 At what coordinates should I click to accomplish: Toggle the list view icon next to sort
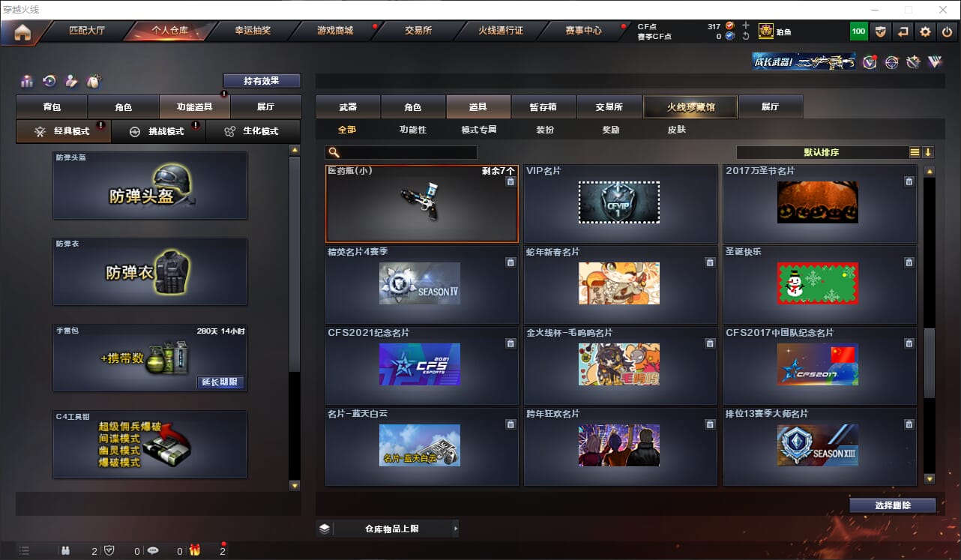coord(915,152)
